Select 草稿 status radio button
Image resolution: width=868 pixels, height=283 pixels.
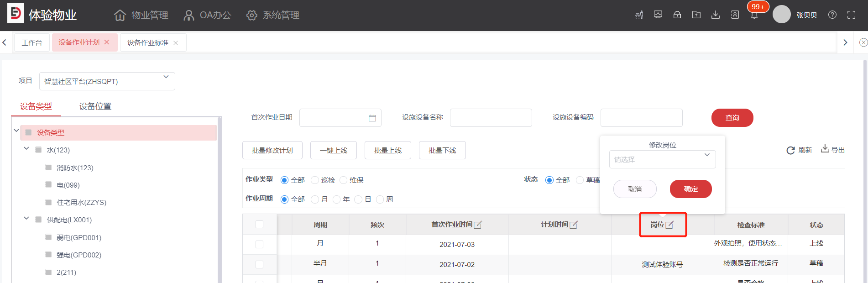click(580, 180)
